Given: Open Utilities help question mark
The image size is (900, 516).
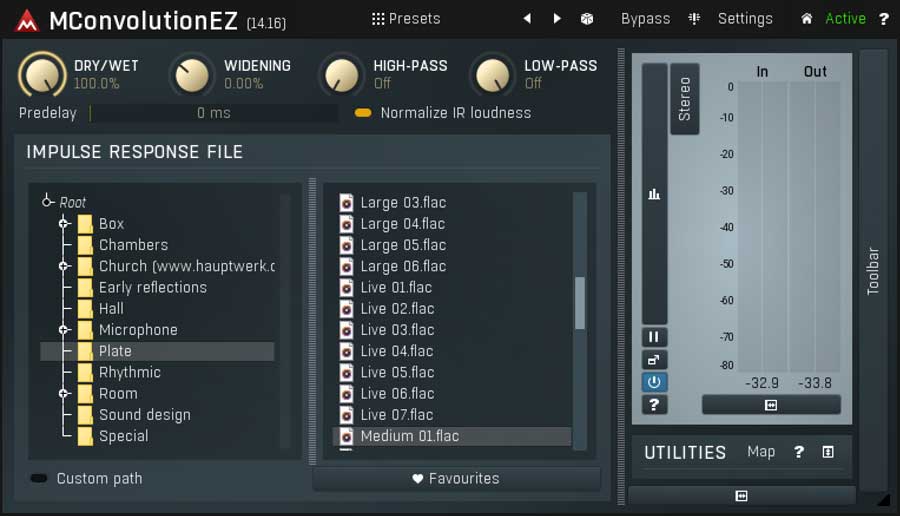Looking at the screenshot, I should coord(798,452).
